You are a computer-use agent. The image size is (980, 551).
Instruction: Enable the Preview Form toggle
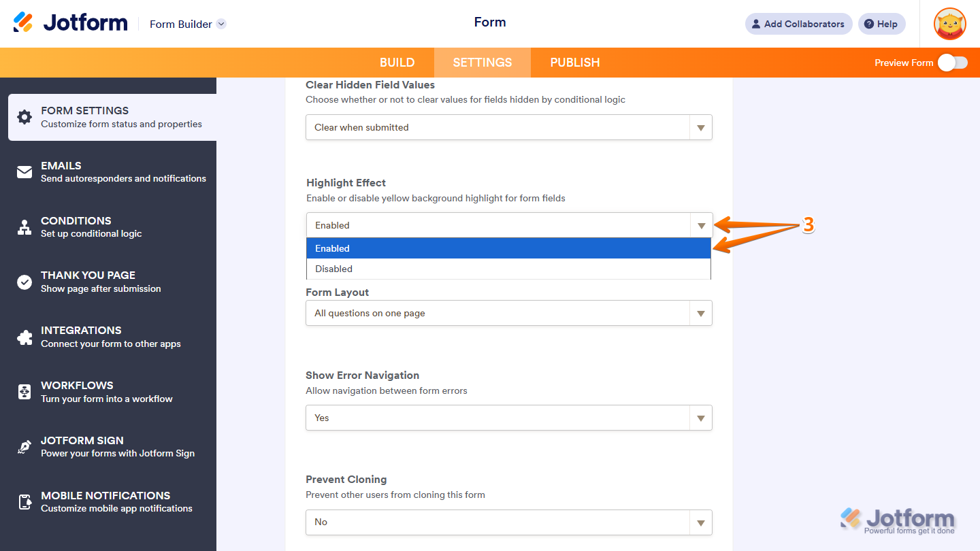click(x=952, y=62)
